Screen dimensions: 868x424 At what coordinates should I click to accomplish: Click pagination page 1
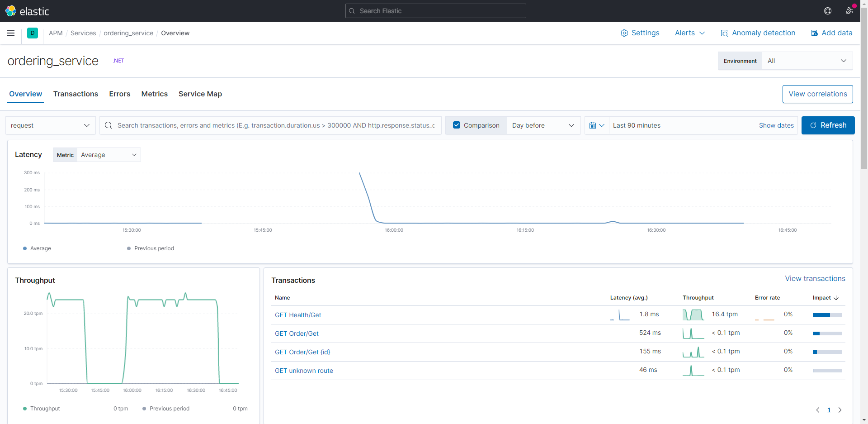(829, 410)
